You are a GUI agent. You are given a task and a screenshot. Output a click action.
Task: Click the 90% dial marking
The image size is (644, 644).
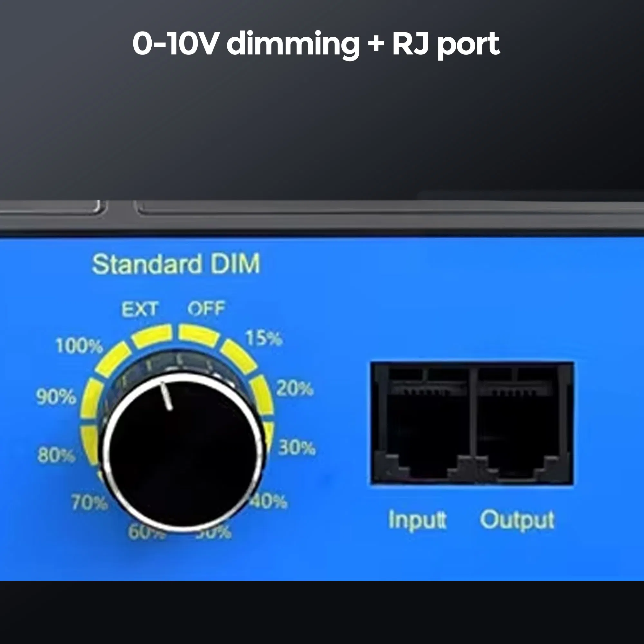(56, 397)
